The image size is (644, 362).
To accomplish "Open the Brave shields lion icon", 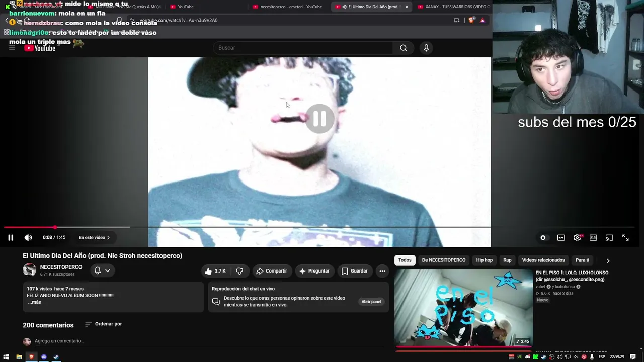I will coord(471,20).
